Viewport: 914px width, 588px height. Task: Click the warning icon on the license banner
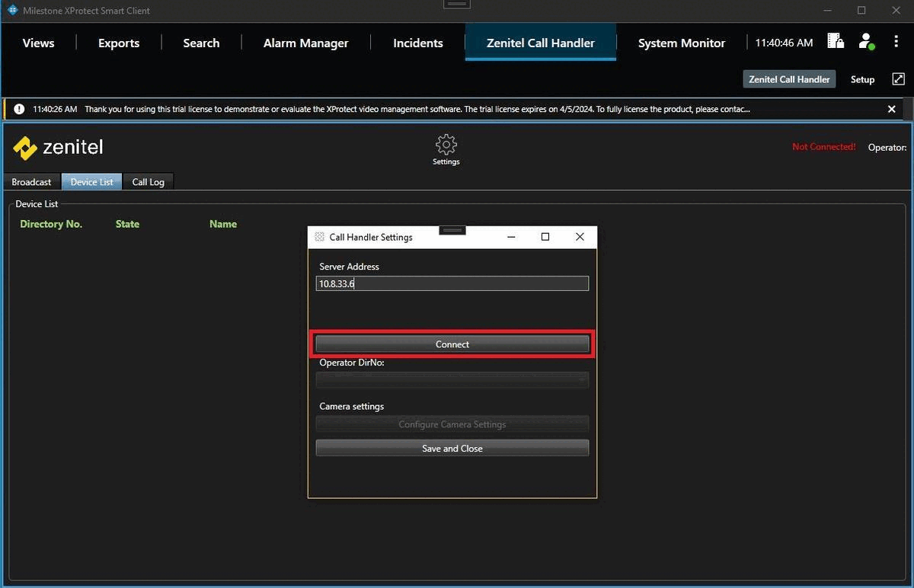point(19,108)
